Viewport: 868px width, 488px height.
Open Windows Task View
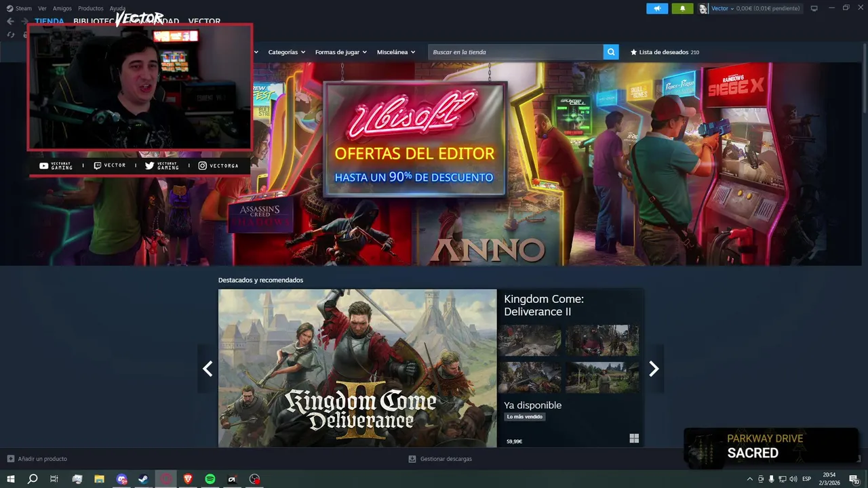[x=54, y=479]
